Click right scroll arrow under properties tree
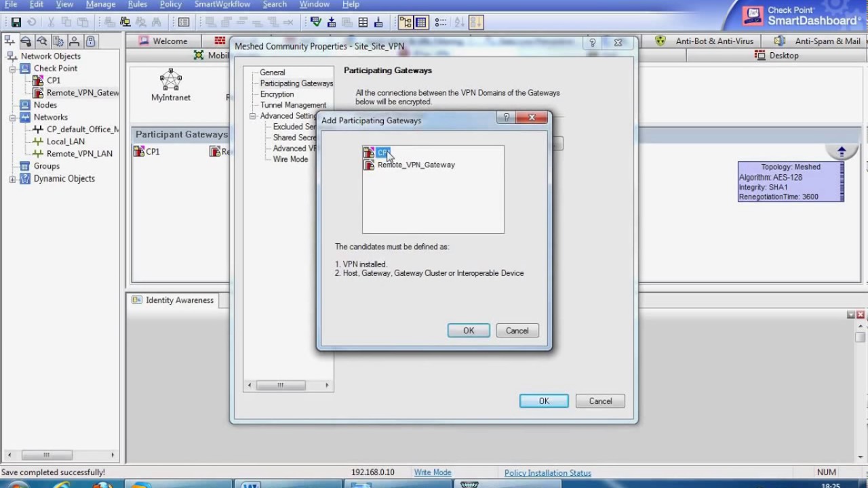The width and height of the screenshot is (868, 488). pos(326,385)
